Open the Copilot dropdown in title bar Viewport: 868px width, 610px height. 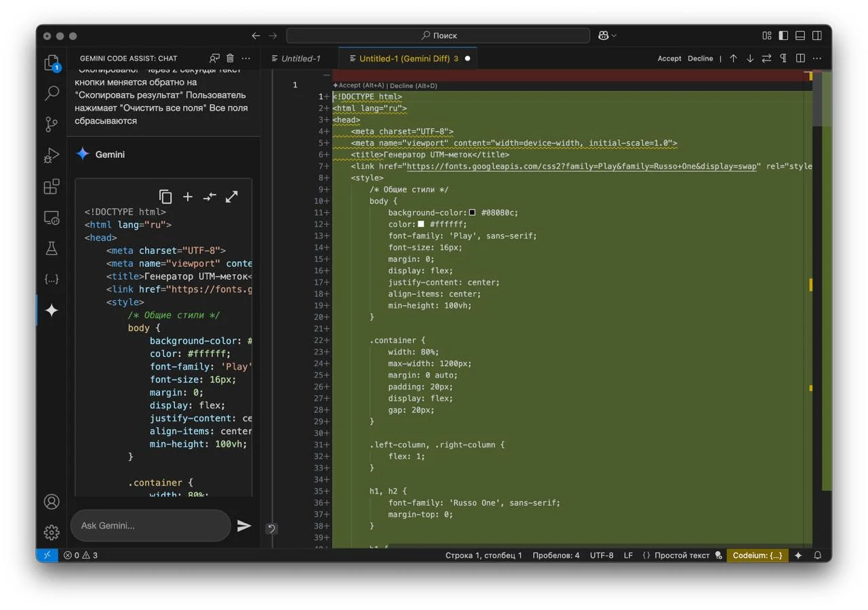pyautogui.click(x=607, y=35)
